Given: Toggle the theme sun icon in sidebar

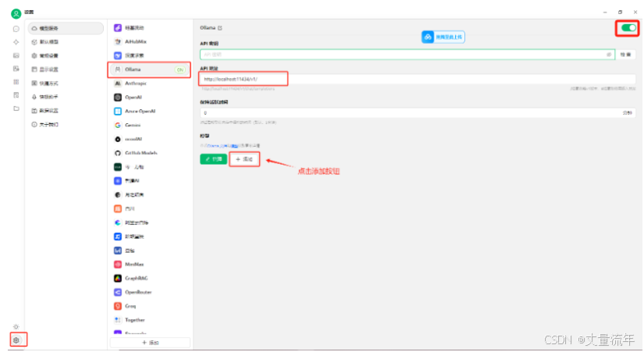Looking at the screenshot, I should click(16, 326).
